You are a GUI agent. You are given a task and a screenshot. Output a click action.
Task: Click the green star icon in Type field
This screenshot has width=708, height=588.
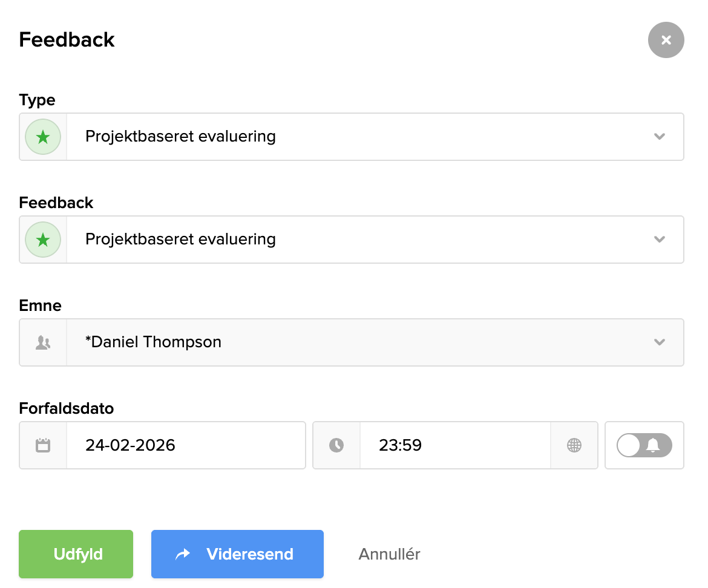(43, 137)
